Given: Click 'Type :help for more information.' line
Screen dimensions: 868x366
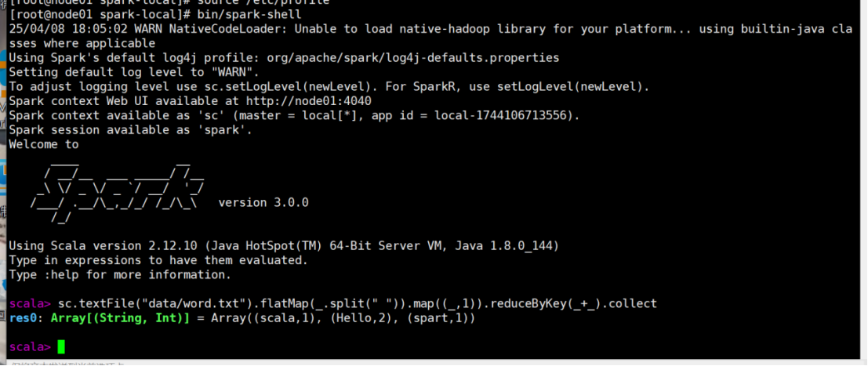Looking at the screenshot, I should coord(119,274).
